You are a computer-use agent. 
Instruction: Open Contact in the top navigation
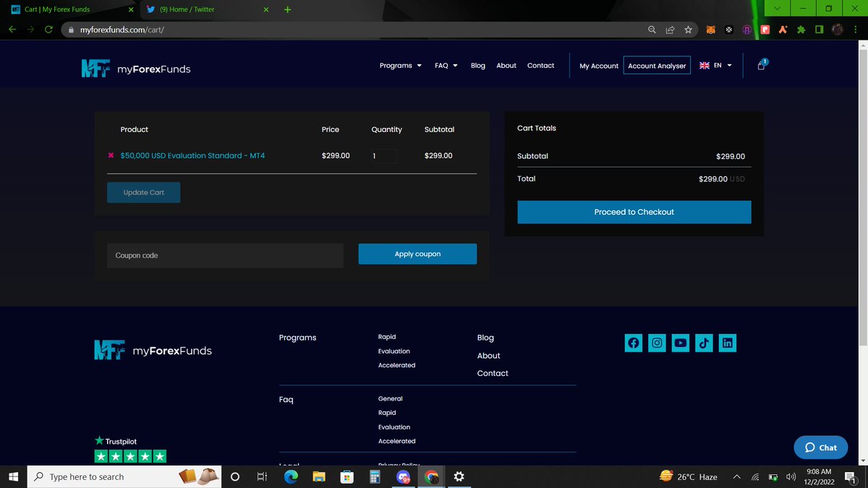click(540, 66)
